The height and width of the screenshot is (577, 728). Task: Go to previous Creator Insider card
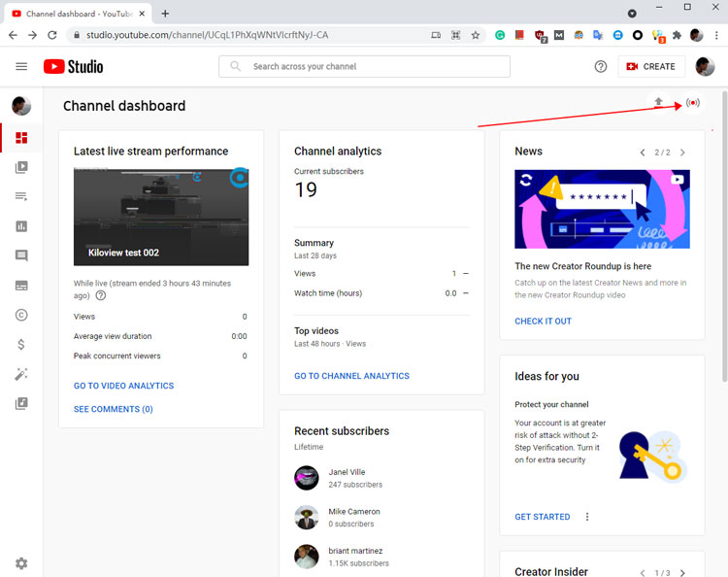(643, 573)
